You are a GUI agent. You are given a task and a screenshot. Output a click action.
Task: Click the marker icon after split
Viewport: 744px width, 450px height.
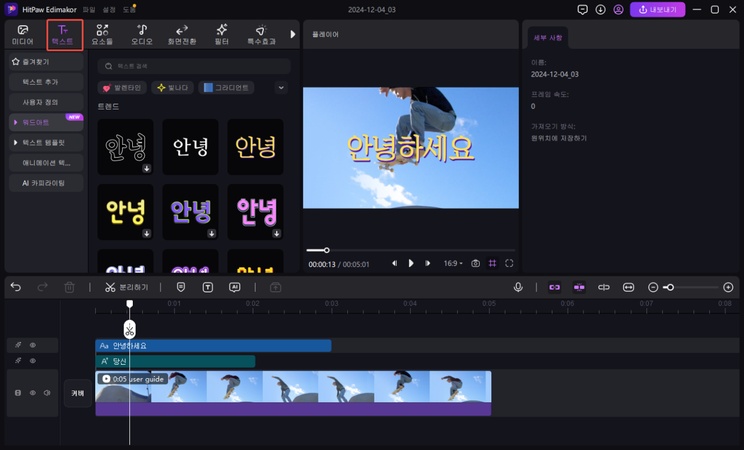click(x=181, y=287)
